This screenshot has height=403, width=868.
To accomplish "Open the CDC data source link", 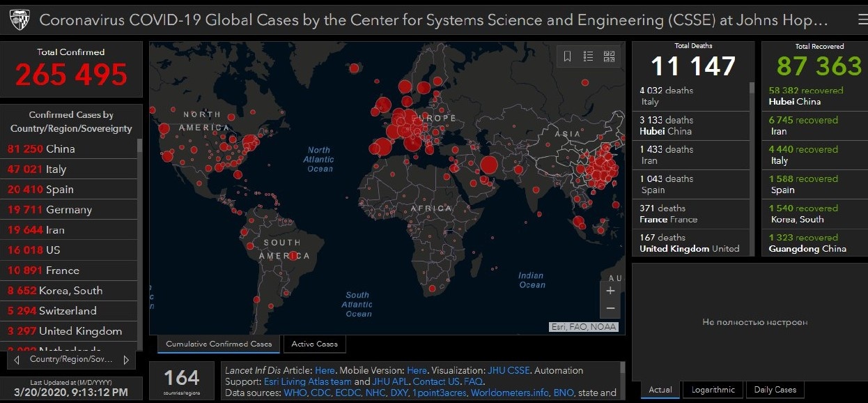I will click(x=321, y=393).
